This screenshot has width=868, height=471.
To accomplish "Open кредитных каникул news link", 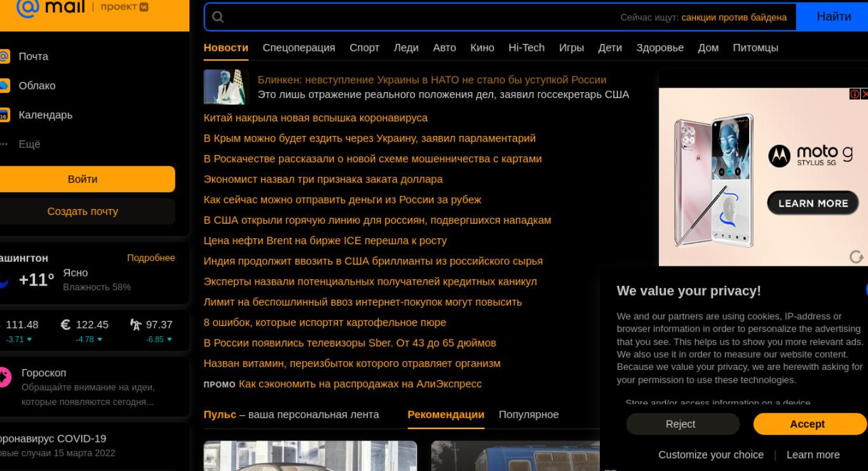I will point(370,281).
